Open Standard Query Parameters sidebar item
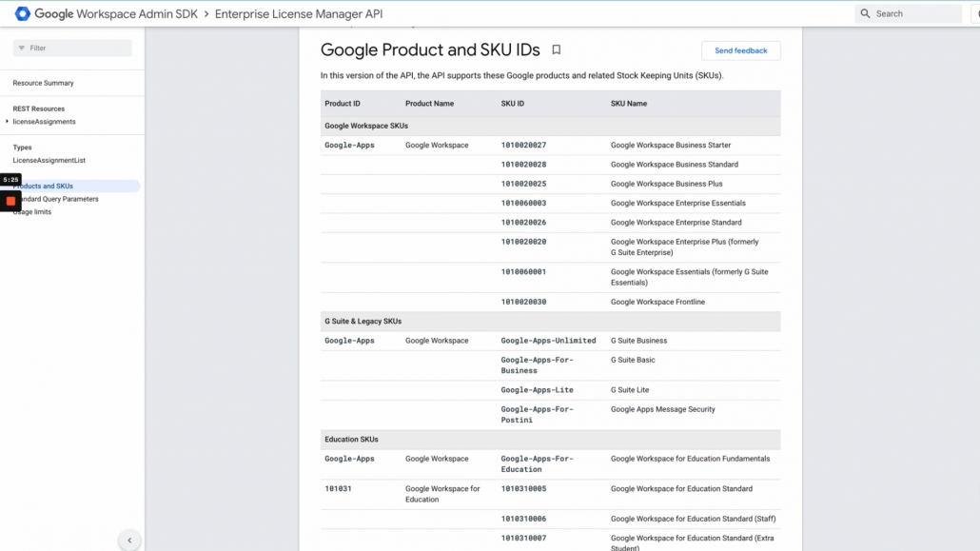The height and width of the screenshot is (551, 980). (x=56, y=200)
